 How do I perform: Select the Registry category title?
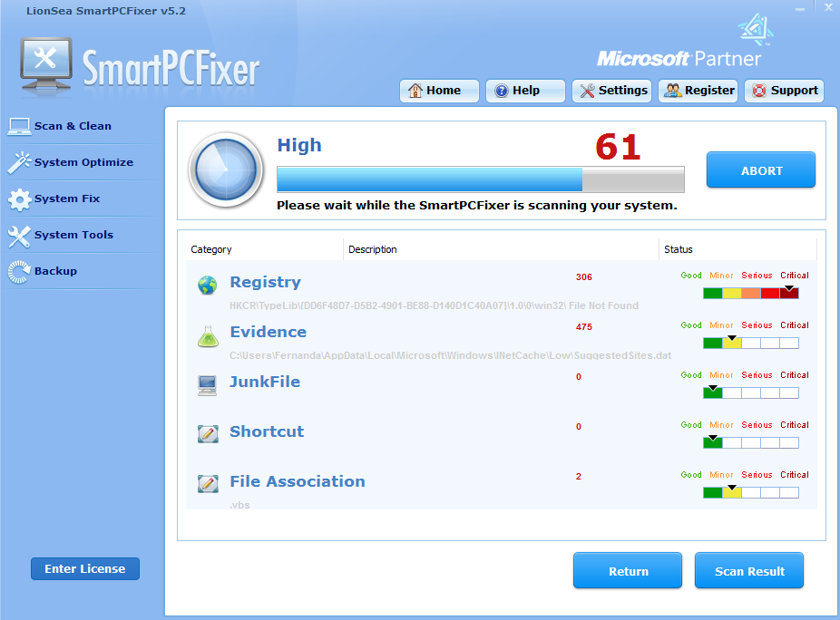coord(265,282)
